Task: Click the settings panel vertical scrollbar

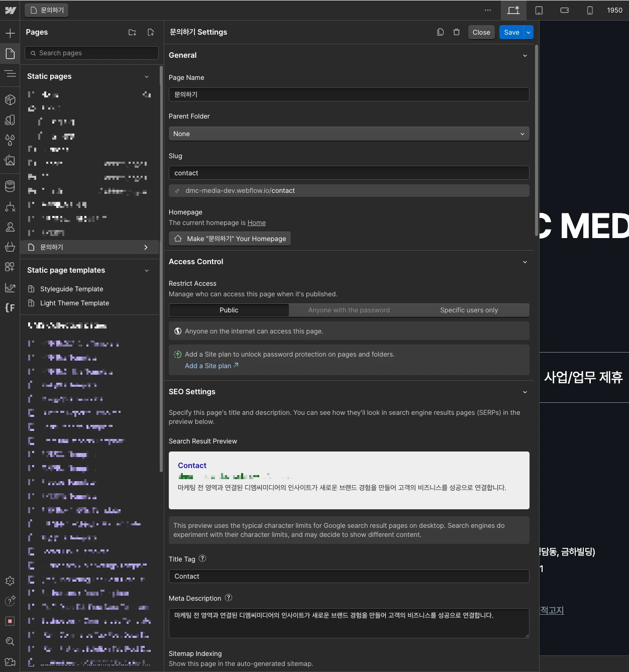Action: pos(537,142)
